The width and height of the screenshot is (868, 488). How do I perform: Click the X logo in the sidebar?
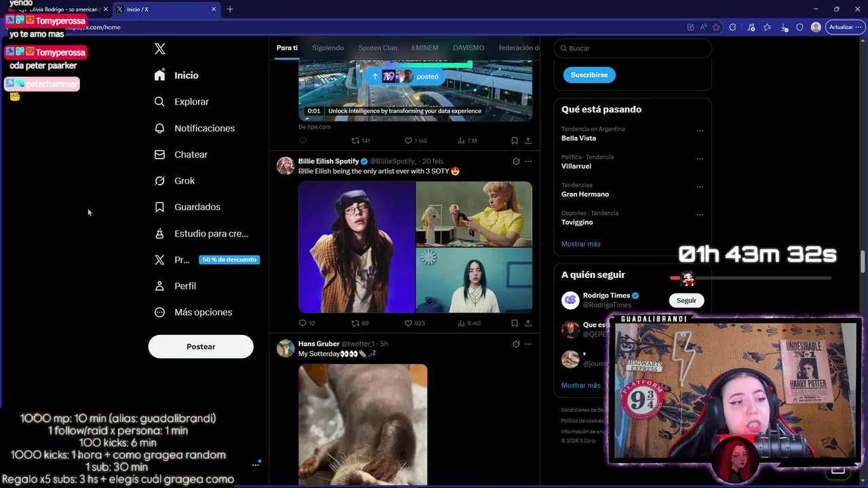coord(160,49)
